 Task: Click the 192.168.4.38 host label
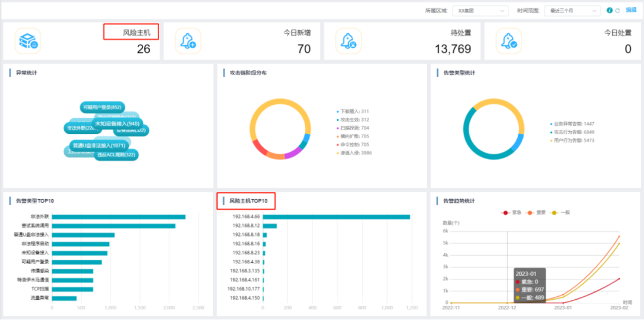coord(246,262)
